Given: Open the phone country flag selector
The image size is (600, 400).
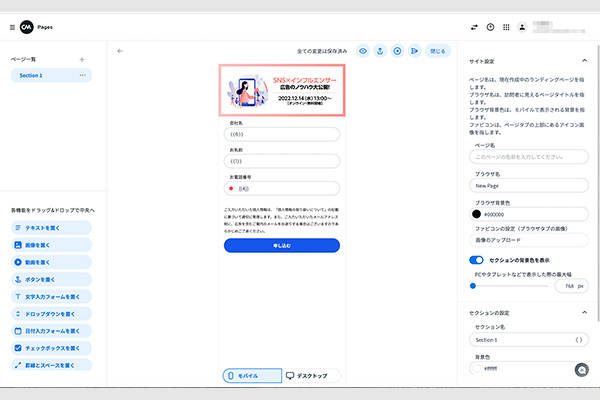Looking at the screenshot, I should click(x=231, y=187).
